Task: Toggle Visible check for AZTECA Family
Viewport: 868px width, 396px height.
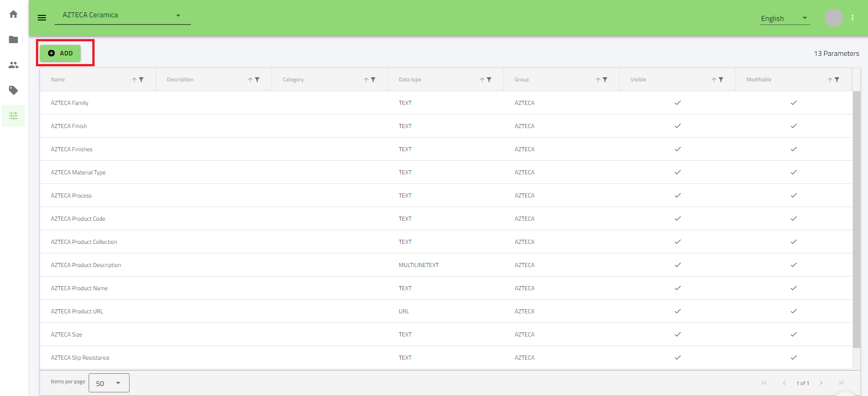Action: pos(677,103)
